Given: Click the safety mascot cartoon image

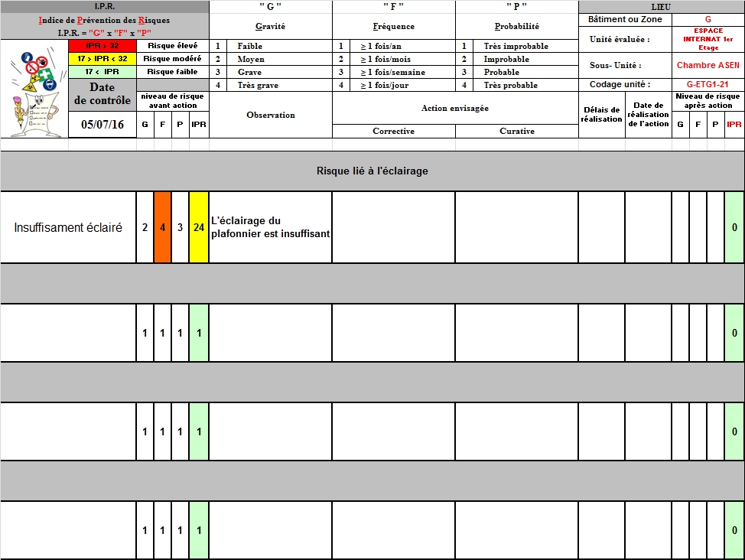Looking at the screenshot, I should pyautogui.click(x=34, y=89).
